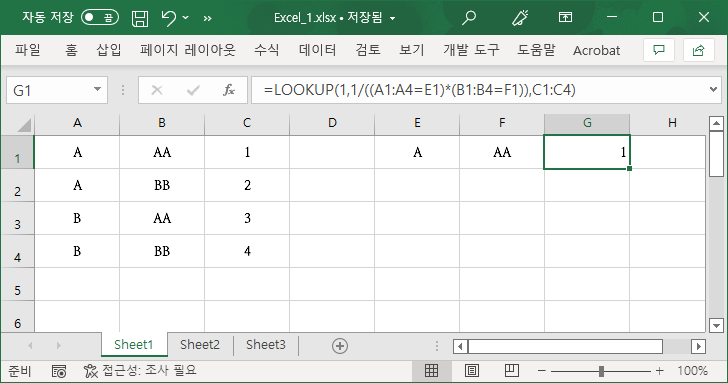This screenshot has height=383, width=728.
Task: Select column D header
Action: (332, 123)
